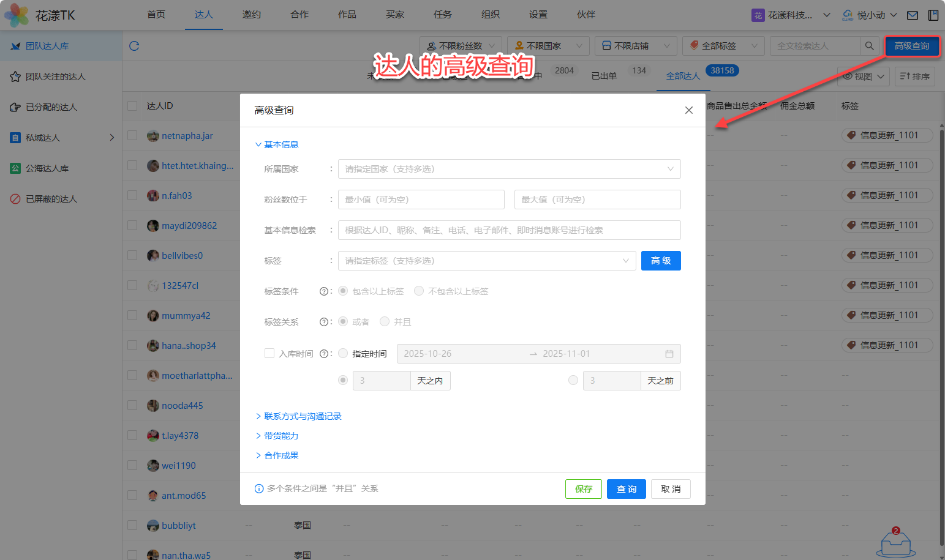Open the 任务 top menu

[x=442, y=15]
